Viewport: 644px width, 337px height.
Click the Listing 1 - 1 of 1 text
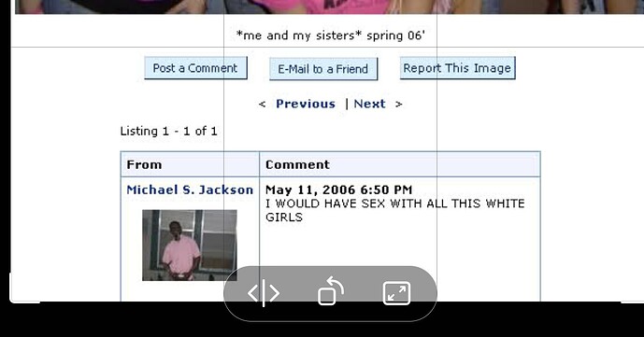pos(168,132)
